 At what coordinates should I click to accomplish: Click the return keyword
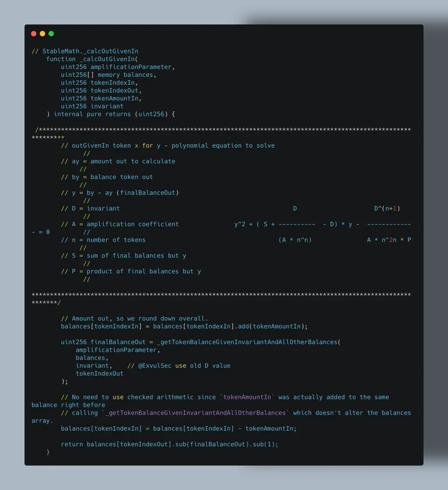coord(72,444)
